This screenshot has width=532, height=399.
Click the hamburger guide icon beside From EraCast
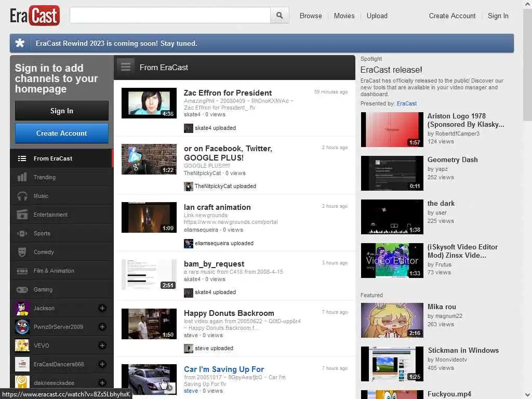[x=126, y=67]
